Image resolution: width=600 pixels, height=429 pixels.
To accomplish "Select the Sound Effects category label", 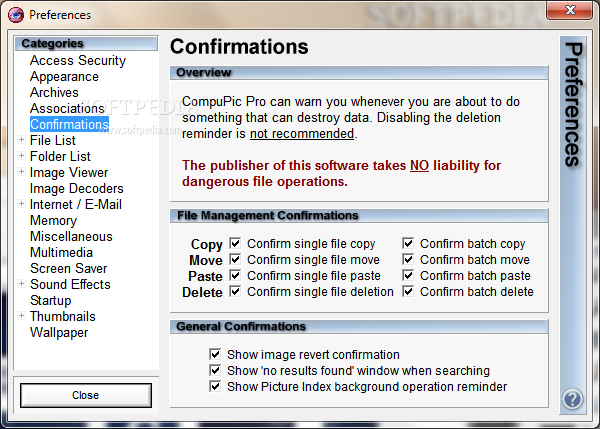I will tap(70, 285).
